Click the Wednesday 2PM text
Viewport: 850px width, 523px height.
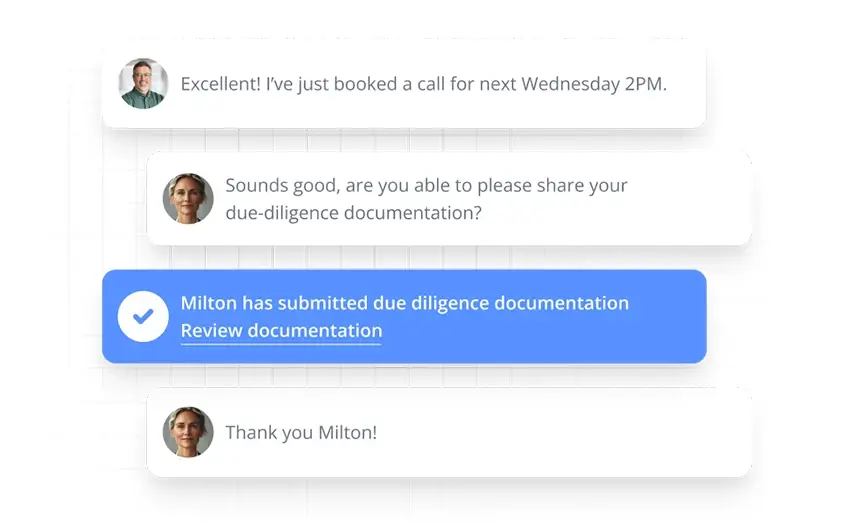pyautogui.click(x=594, y=84)
